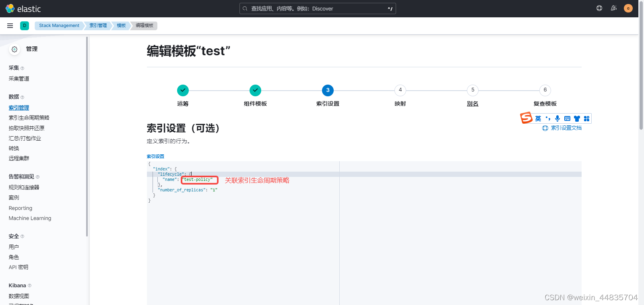Image resolution: width=644 pixels, height=305 pixels.
Task: Open 采集管道 in sidebar
Action: 19,79
